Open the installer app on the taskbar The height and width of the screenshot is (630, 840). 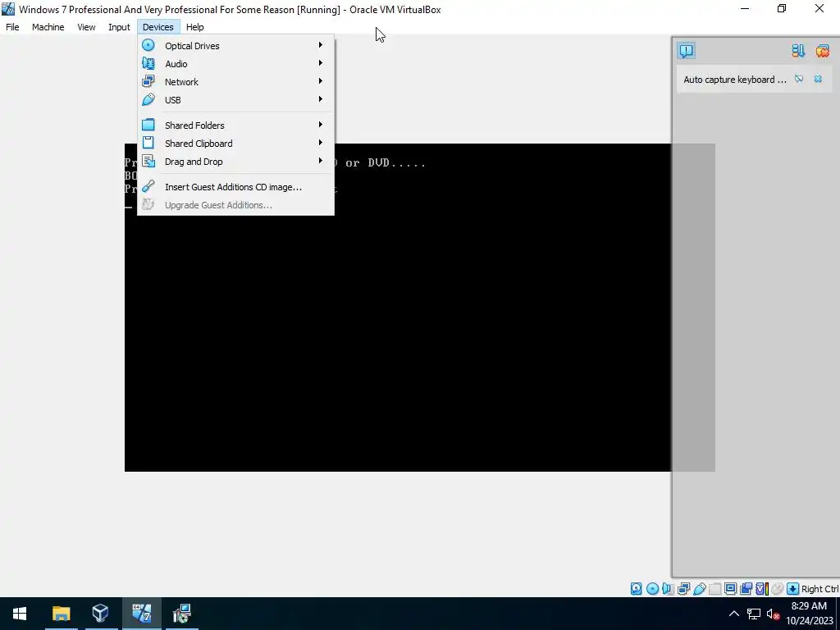coord(182,614)
